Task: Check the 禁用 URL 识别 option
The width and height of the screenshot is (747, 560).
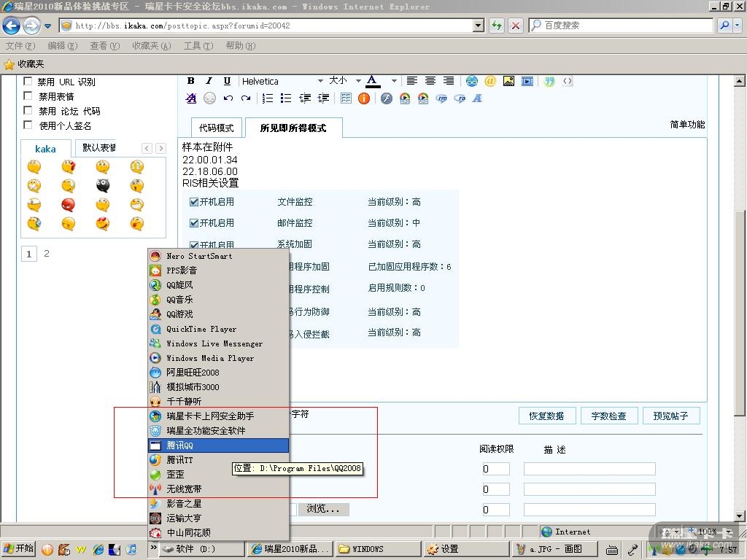Action: pos(28,82)
